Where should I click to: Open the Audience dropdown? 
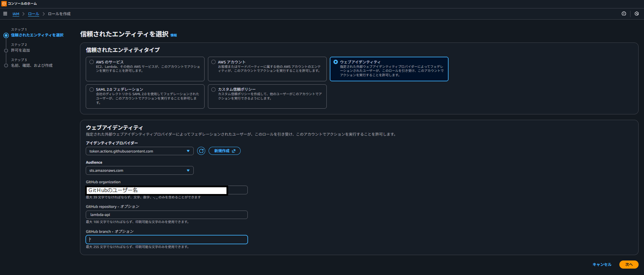click(x=140, y=170)
